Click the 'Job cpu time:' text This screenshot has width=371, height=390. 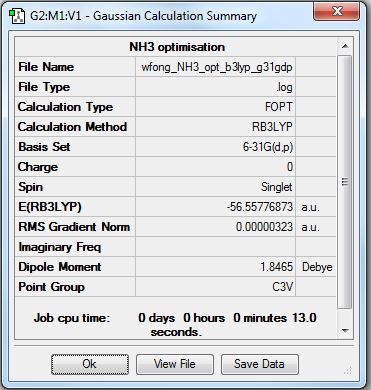pyautogui.click(x=72, y=318)
